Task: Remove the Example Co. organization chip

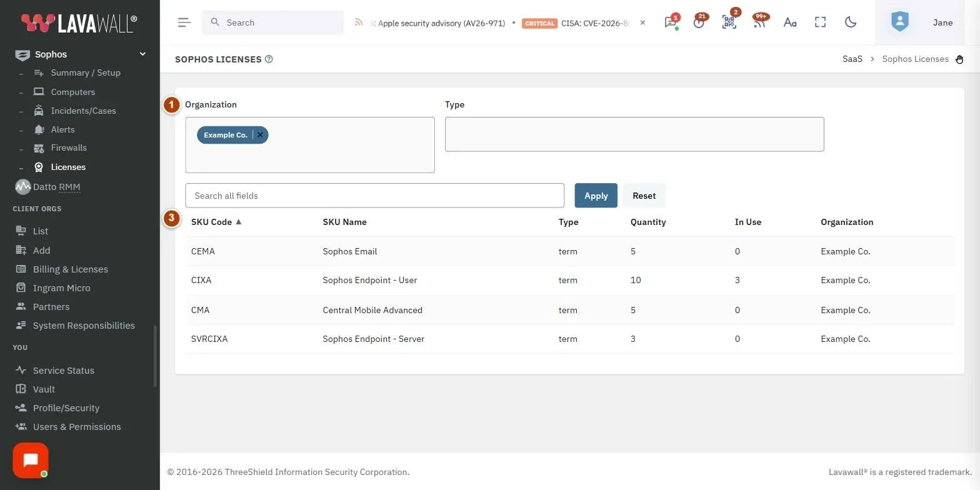Action: click(x=261, y=135)
